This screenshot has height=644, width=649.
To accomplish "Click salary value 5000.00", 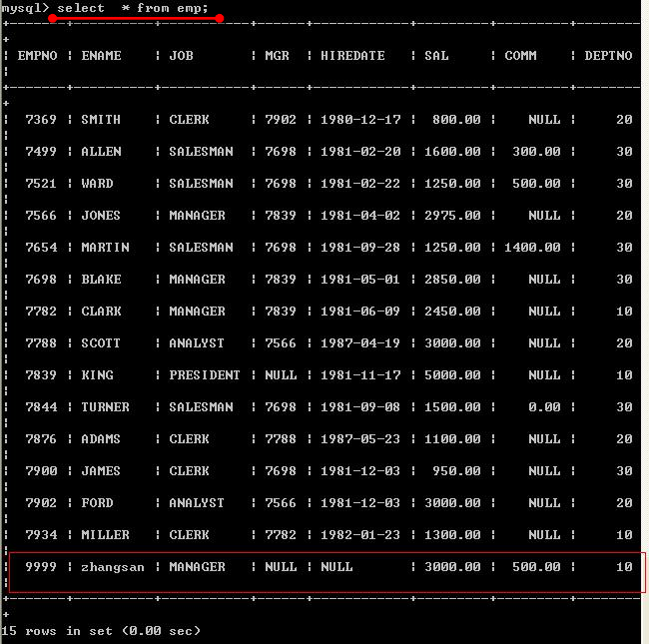I will (453, 375).
